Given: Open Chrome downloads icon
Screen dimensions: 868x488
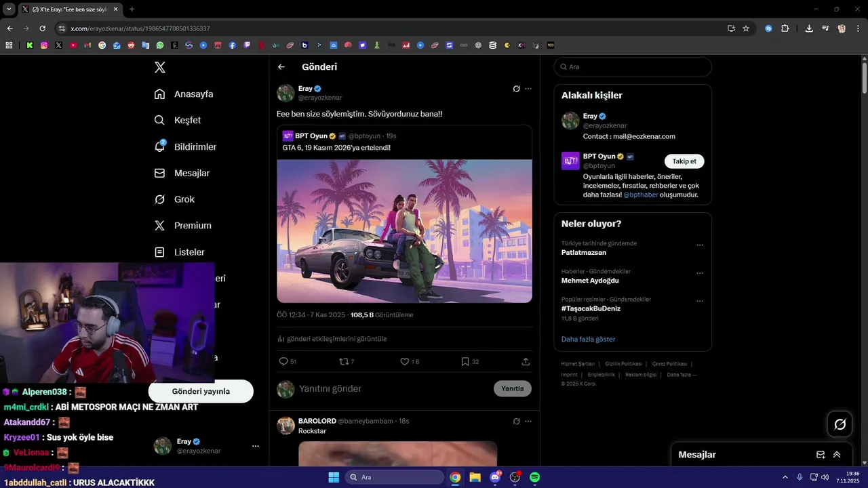Looking at the screenshot, I should pos(809,28).
